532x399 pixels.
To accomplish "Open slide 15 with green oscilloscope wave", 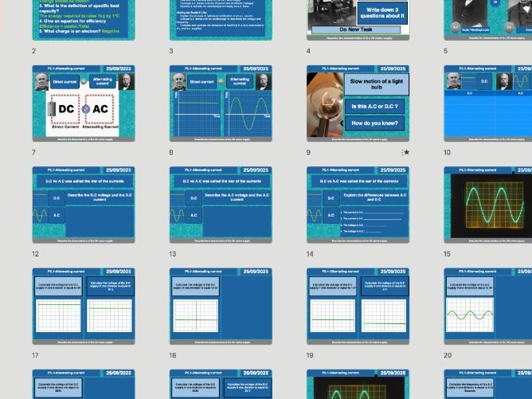I will 487,205.
